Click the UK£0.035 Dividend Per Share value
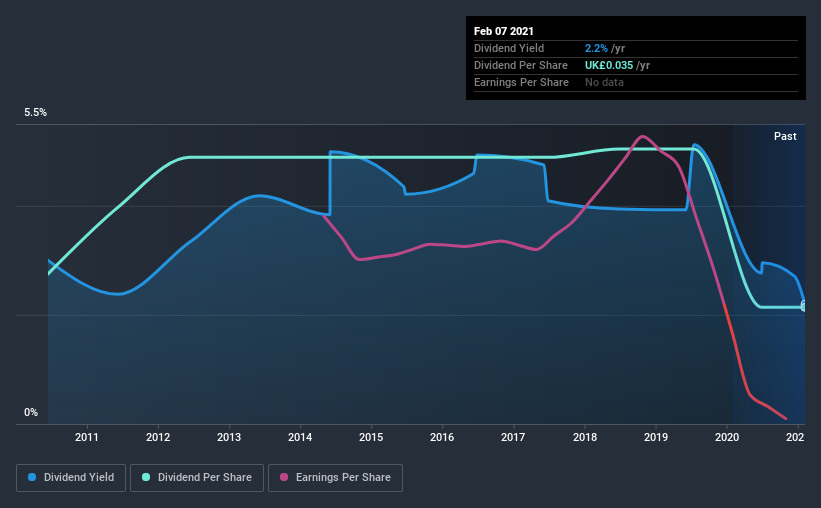Screen dimensions: 821x508 point(609,65)
